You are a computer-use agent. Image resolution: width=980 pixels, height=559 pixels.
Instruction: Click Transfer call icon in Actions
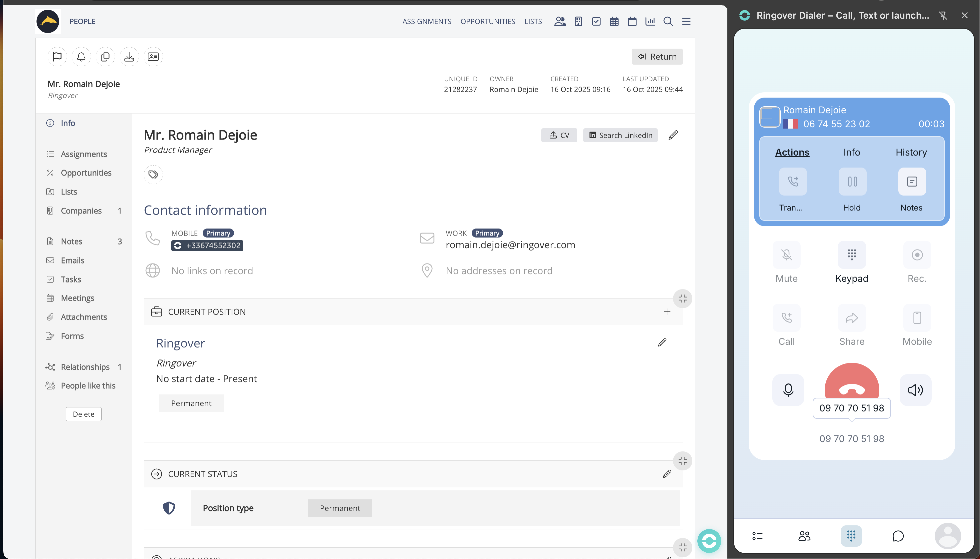(x=793, y=182)
